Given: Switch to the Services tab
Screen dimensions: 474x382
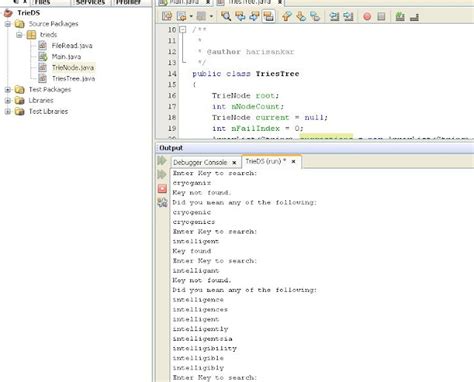Looking at the screenshot, I should click(90, 2).
